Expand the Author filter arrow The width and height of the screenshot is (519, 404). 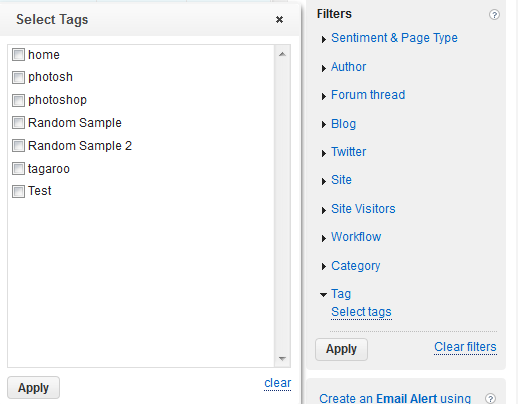(323, 68)
